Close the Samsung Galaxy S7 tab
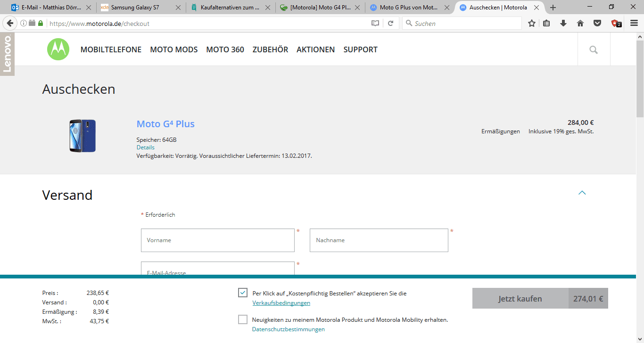The width and height of the screenshot is (644, 343). [x=178, y=8]
